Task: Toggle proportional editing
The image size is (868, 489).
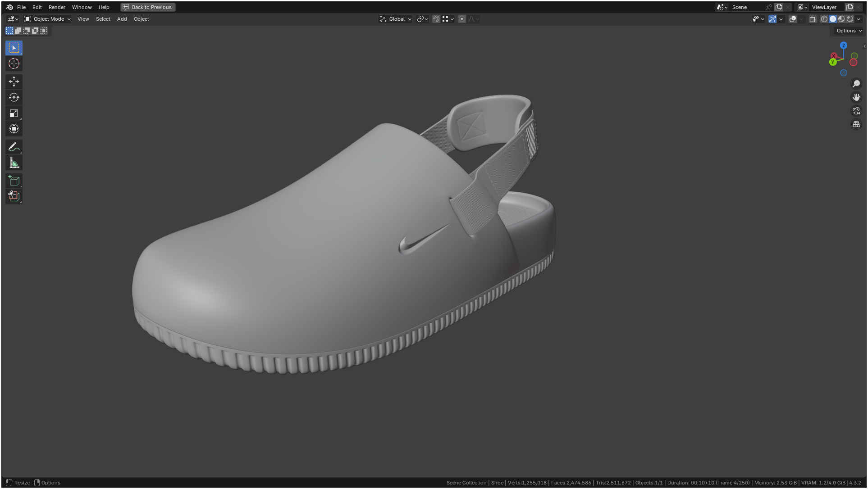Action: (x=462, y=19)
